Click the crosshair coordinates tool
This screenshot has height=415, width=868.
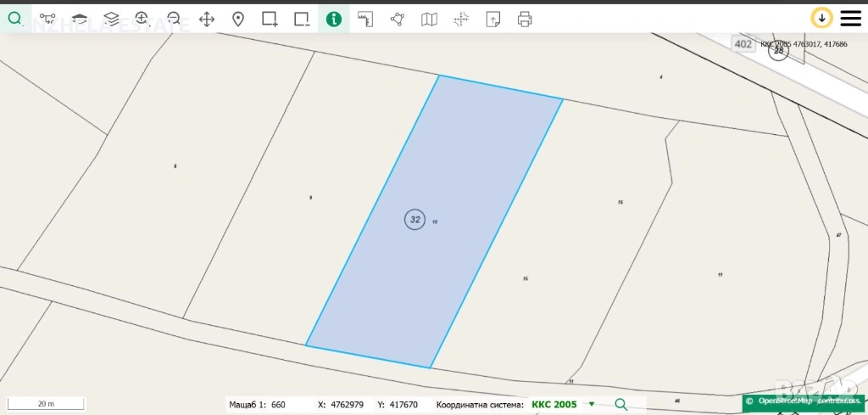click(x=461, y=19)
